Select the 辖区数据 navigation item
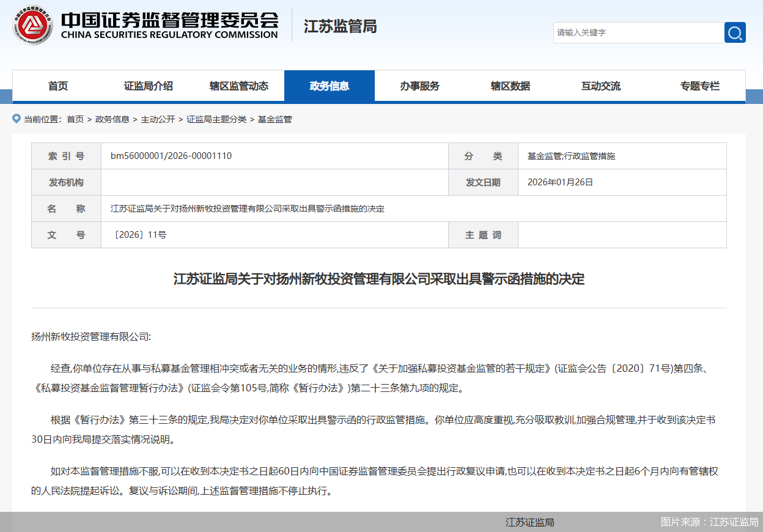The width and height of the screenshot is (763, 532). point(511,86)
